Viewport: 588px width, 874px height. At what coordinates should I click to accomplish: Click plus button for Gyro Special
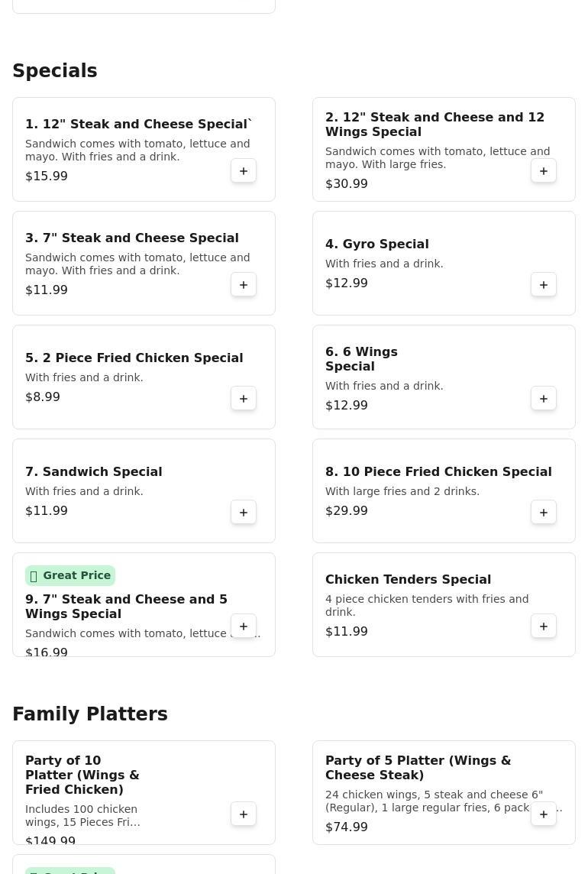pyautogui.click(x=544, y=285)
